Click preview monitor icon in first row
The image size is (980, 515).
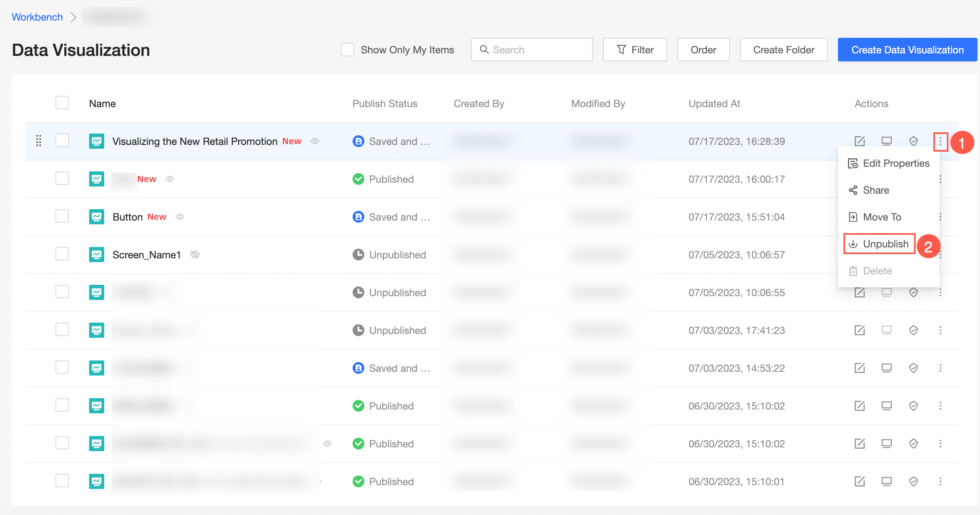click(886, 141)
